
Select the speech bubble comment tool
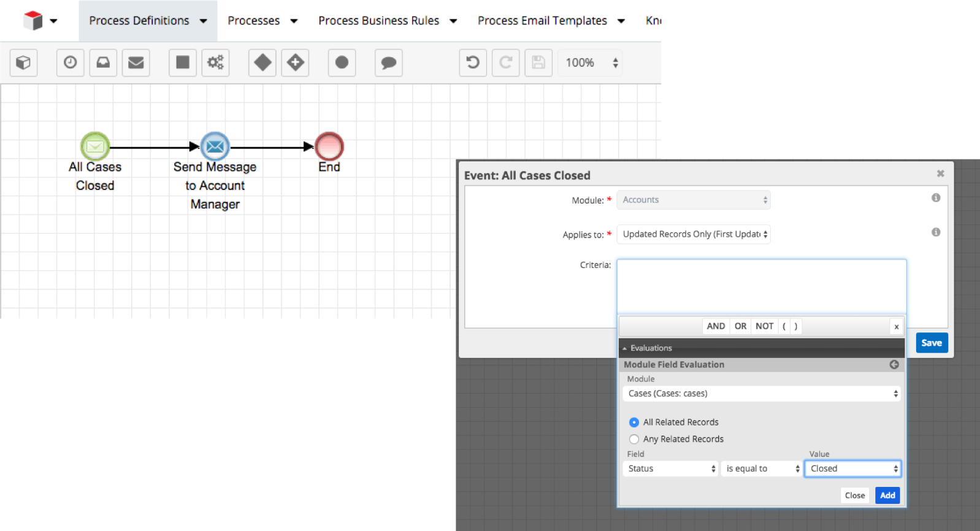[388, 63]
